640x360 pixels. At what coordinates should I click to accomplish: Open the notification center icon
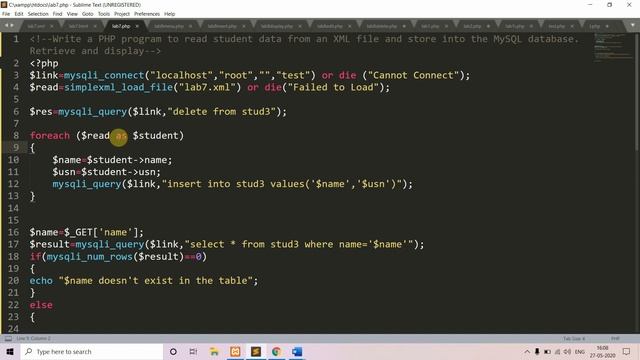tap(627, 352)
